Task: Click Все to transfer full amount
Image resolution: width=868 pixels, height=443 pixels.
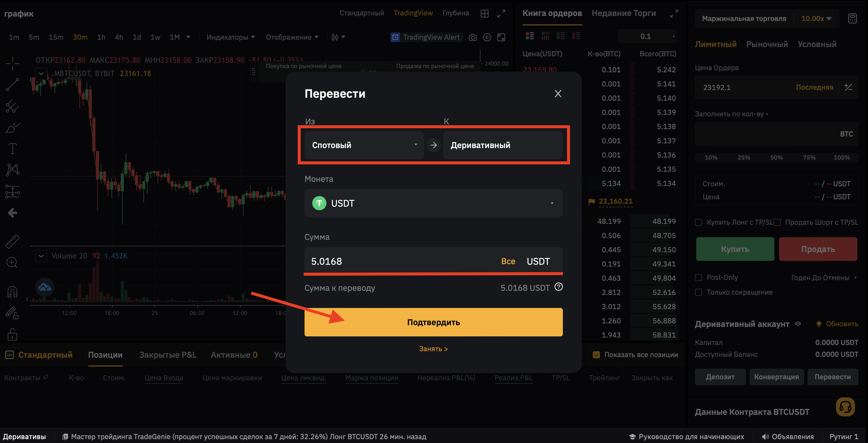Action: click(x=508, y=261)
